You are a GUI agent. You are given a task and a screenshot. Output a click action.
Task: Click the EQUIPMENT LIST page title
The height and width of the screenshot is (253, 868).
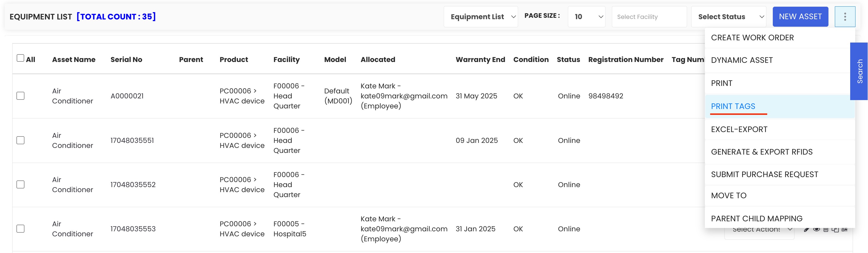pos(41,17)
